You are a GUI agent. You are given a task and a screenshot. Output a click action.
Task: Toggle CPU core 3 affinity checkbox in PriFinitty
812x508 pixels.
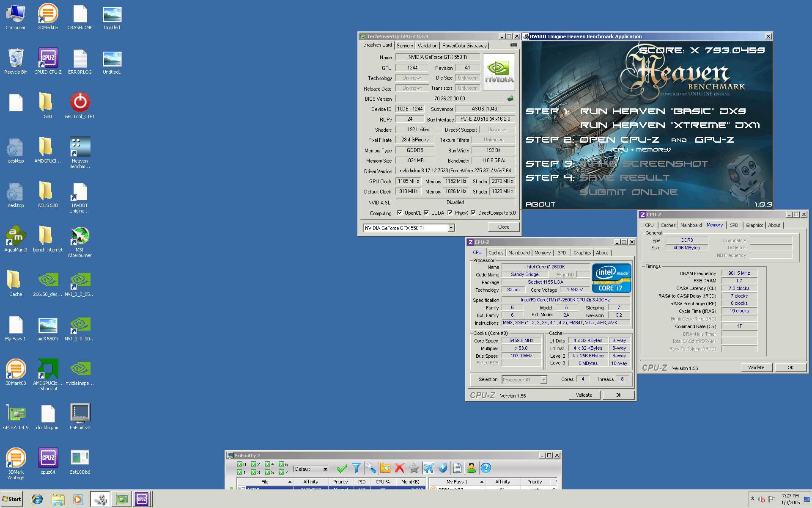(x=253, y=472)
